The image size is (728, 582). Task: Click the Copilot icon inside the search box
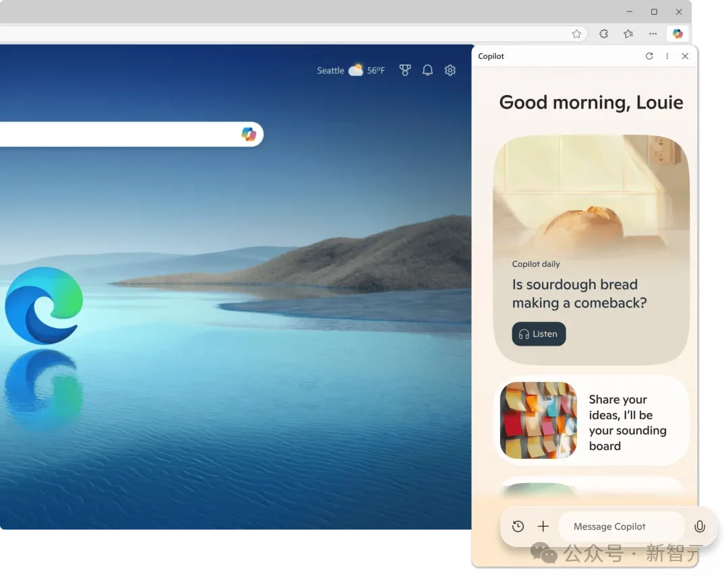(x=249, y=134)
